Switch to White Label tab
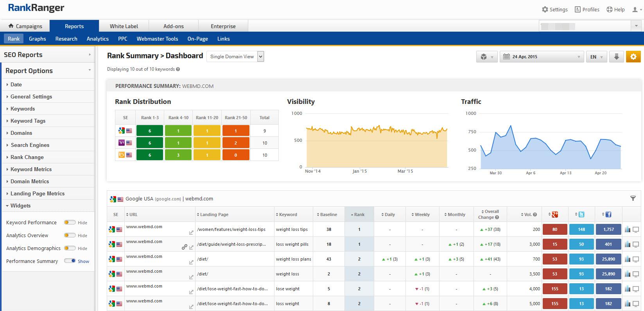Image resolution: width=644 pixels, height=311 pixels. (124, 26)
